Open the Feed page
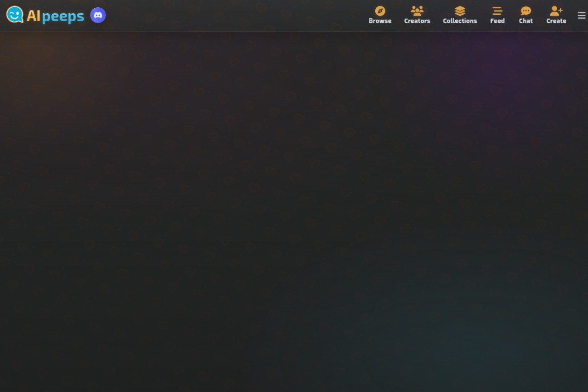588x392 pixels. point(498,15)
